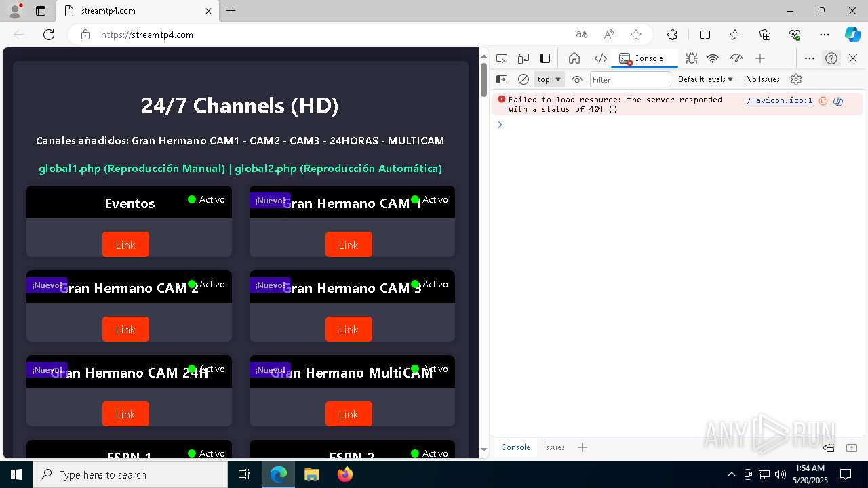Open the translate page icon in address bar
Screen dimensions: 868x488
tap(582, 35)
